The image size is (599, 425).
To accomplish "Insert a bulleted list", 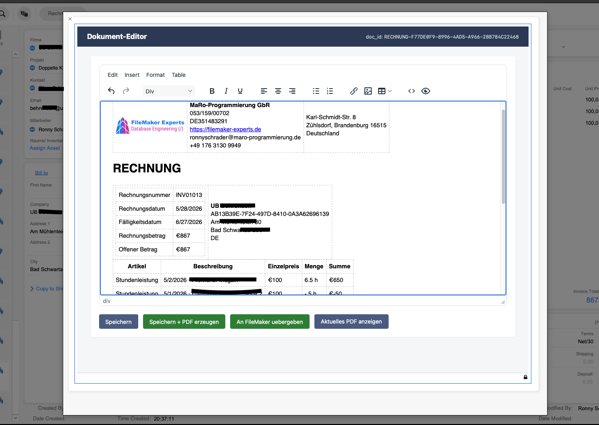I will click(x=316, y=91).
